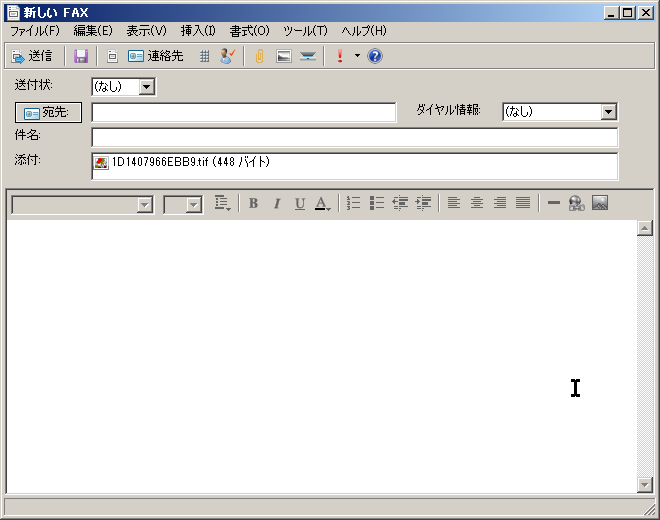Save the fax with the floppy disk icon
Image resolution: width=660 pixels, height=520 pixels.
tap(81, 56)
